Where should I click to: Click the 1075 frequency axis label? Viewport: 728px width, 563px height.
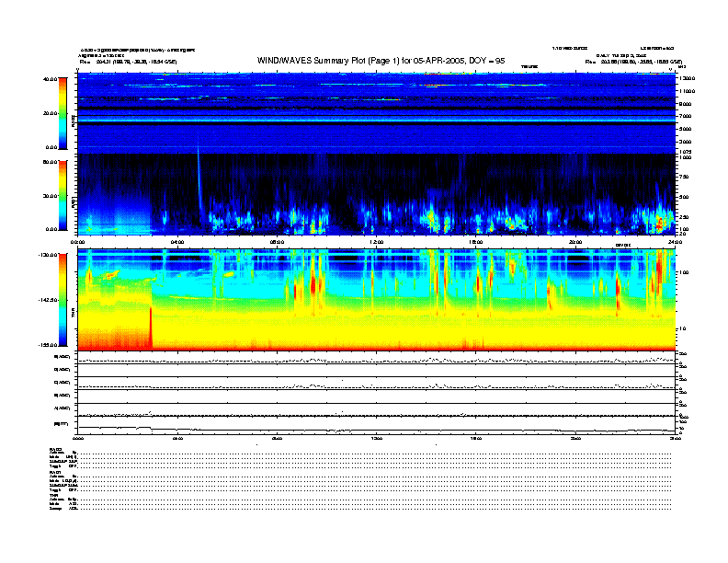686,152
